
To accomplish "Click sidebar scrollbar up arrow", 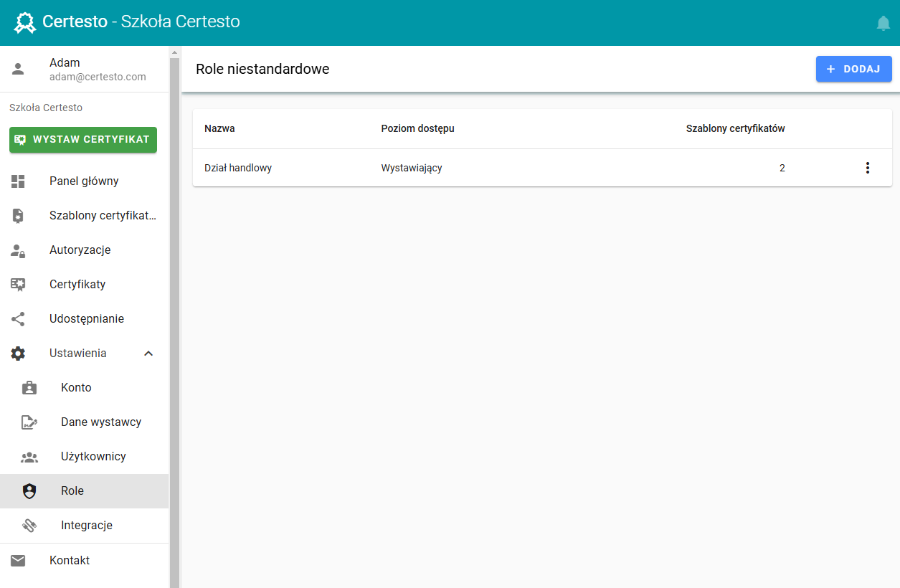I will [174, 52].
